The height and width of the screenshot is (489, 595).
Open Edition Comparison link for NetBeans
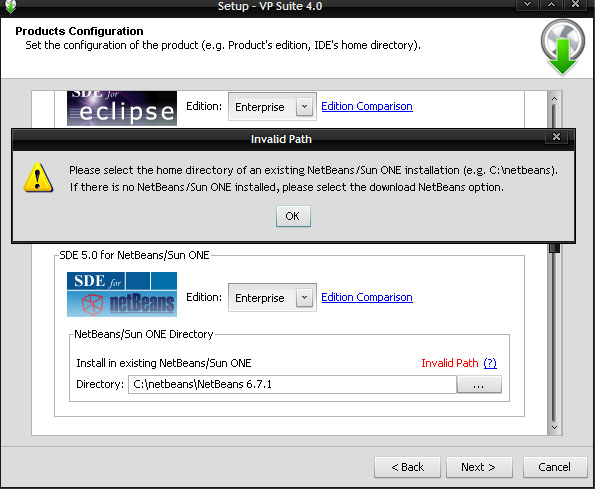367,297
